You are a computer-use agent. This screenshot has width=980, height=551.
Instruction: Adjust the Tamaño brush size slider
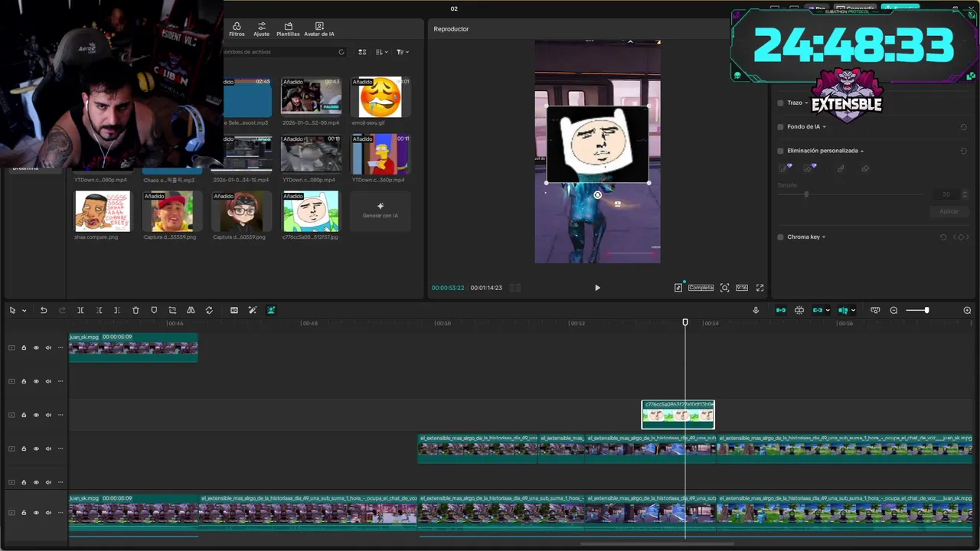click(x=806, y=194)
